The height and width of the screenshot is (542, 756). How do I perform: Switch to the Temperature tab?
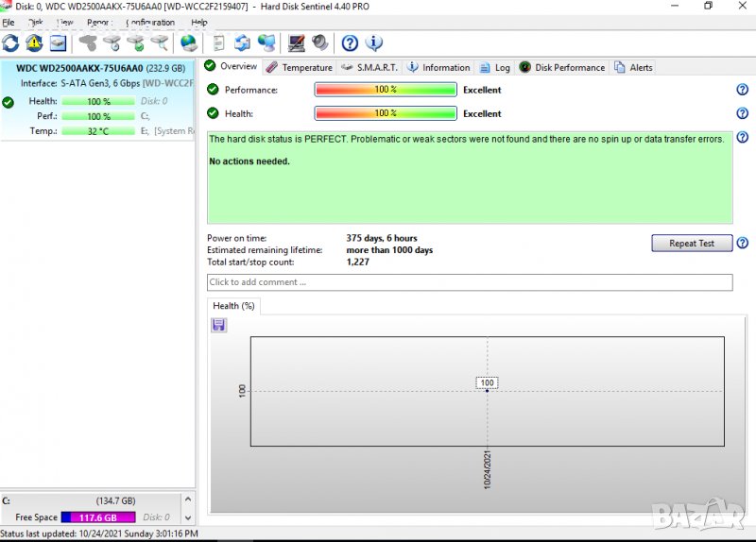point(299,67)
